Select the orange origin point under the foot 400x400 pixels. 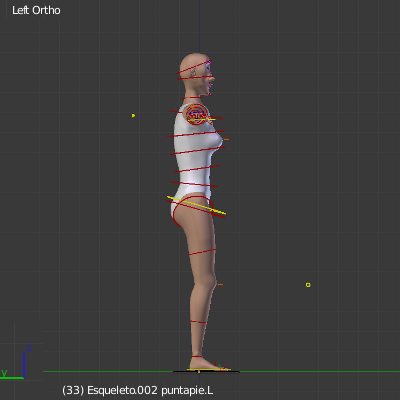[x=199, y=371]
